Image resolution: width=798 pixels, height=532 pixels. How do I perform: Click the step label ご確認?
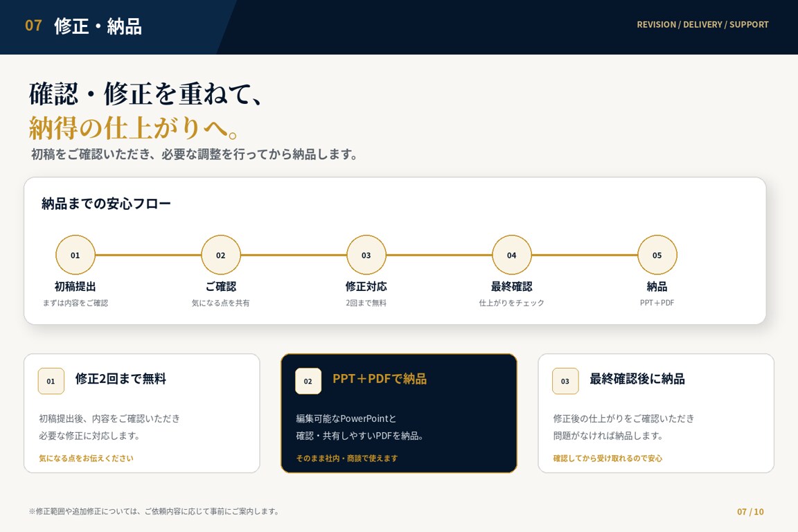tap(221, 287)
